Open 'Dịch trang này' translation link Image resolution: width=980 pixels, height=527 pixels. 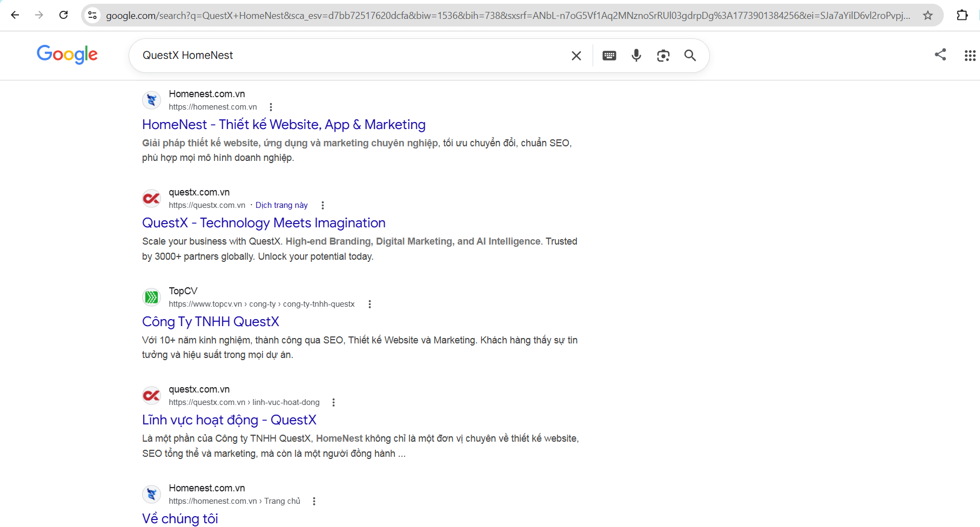[x=281, y=205]
